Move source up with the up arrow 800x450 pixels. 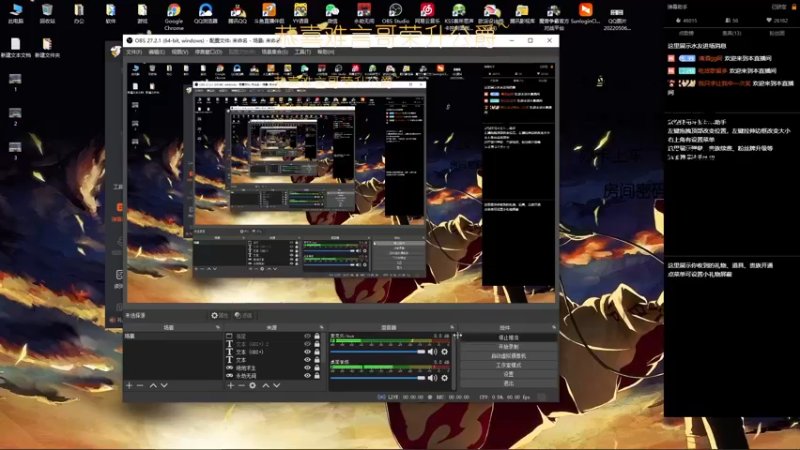pos(266,385)
